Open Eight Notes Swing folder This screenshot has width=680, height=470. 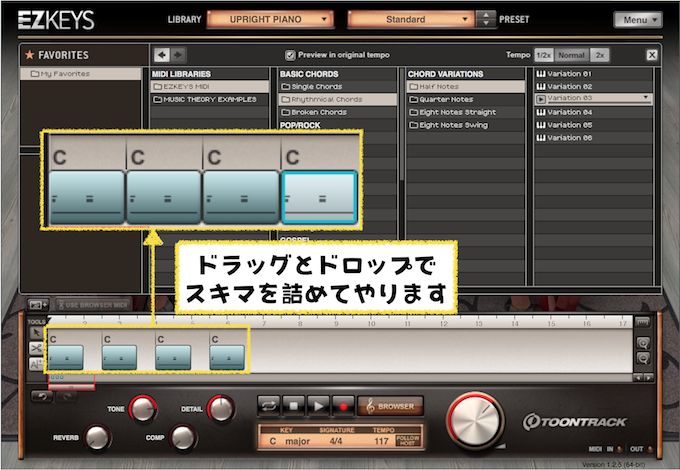[x=465, y=125]
